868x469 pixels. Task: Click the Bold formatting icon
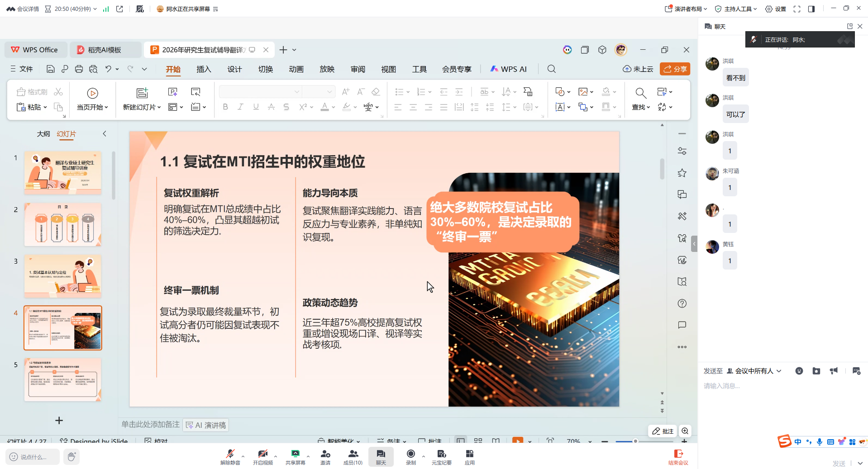click(x=225, y=107)
